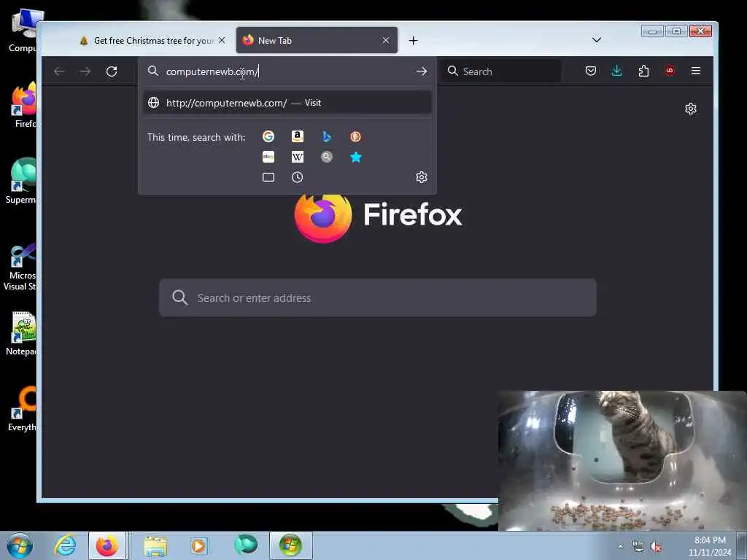Show hidden system tray icons

pyautogui.click(x=620, y=547)
